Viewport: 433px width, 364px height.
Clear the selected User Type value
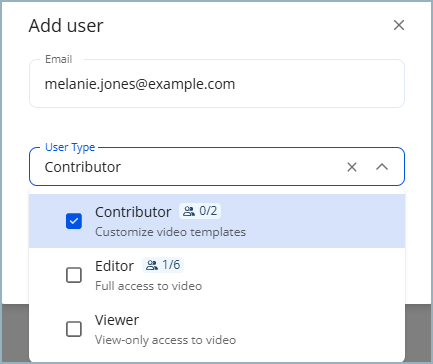[x=352, y=167]
